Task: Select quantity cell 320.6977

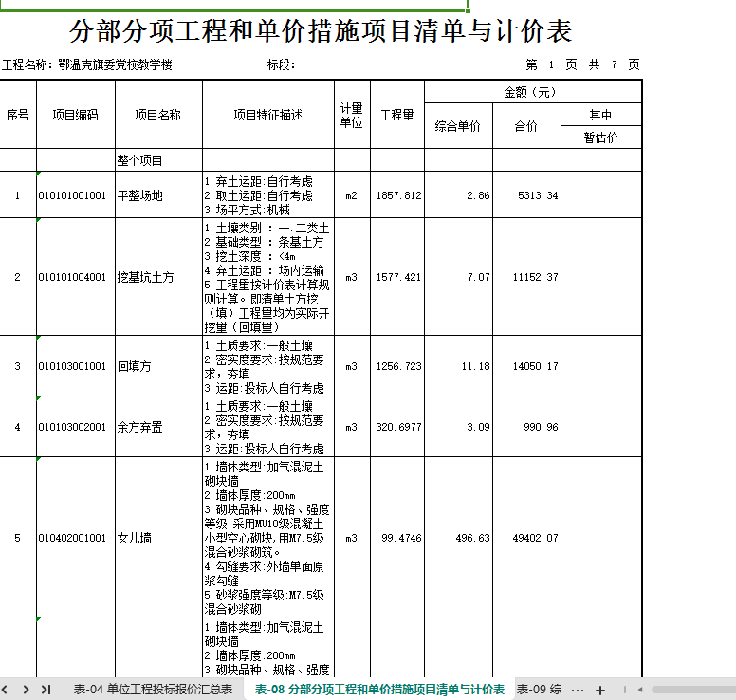Action: point(397,427)
